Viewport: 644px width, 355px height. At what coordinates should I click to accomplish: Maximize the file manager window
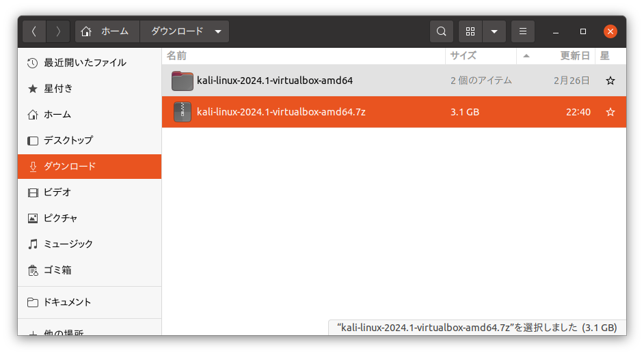582,31
